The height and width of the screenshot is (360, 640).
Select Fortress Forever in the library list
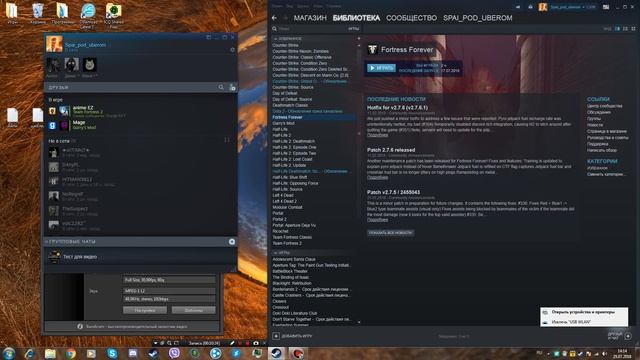pos(313,117)
